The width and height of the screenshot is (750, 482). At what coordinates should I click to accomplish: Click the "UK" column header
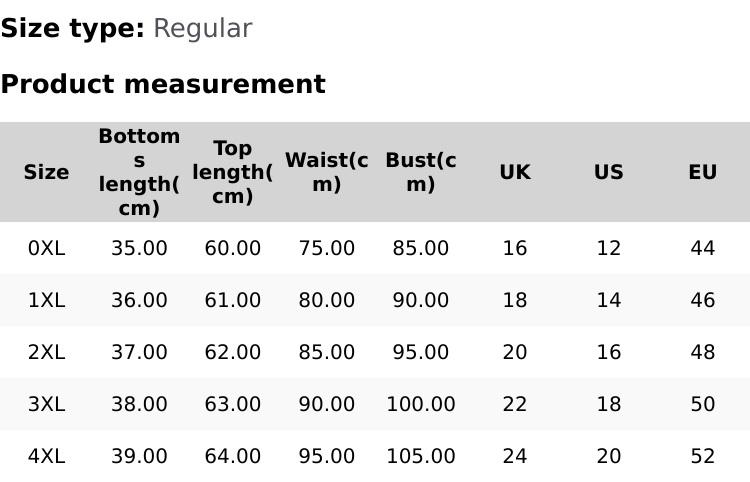pos(515,172)
